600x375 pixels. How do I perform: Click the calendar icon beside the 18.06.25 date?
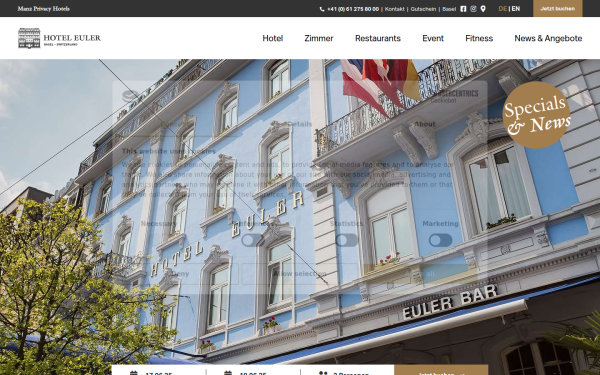[228, 373]
